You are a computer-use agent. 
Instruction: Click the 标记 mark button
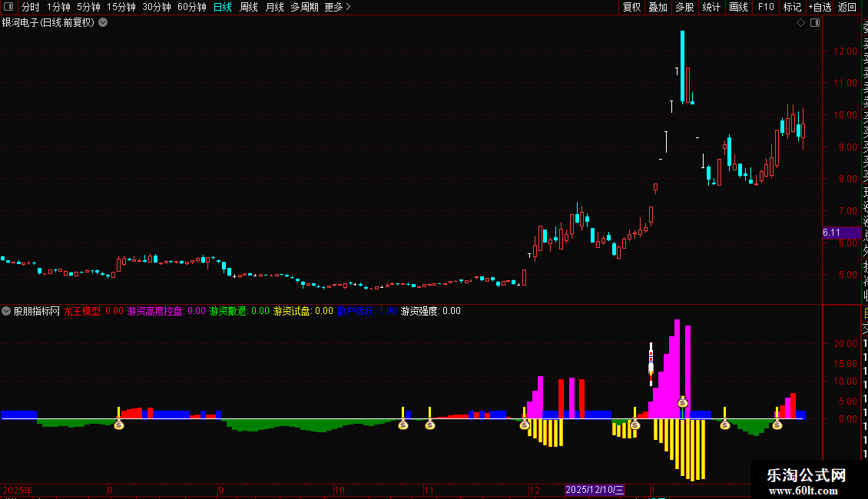click(x=792, y=7)
